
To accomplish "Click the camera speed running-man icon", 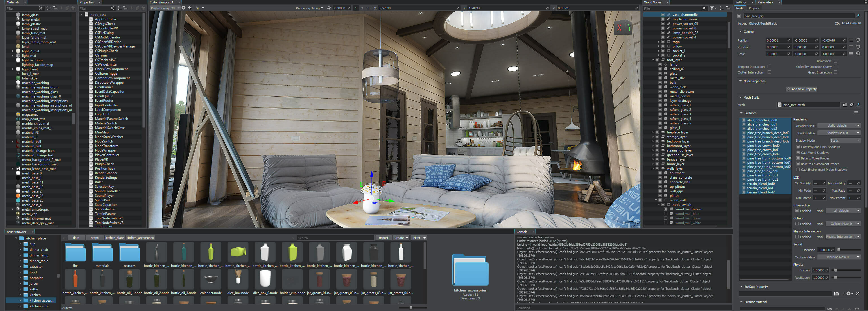I will pyautogui.click(x=329, y=8).
